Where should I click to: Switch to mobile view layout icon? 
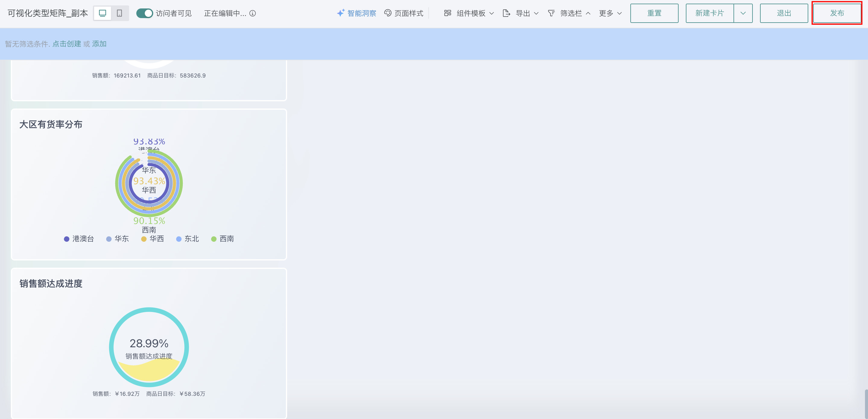pos(119,13)
